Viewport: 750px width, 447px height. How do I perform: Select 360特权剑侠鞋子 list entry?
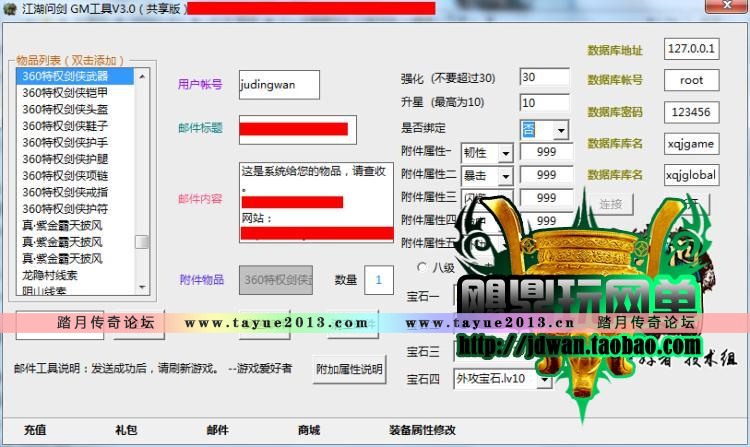click(x=75, y=126)
